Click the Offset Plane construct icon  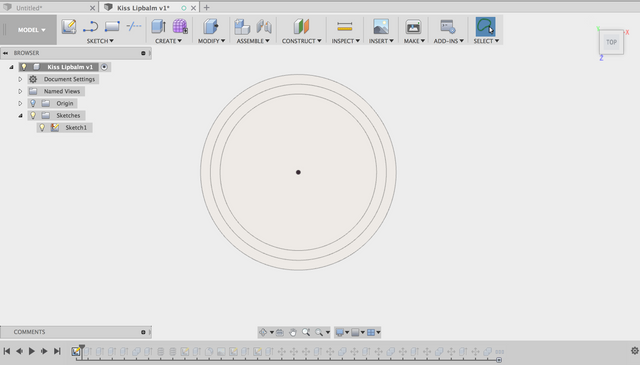tap(301, 27)
